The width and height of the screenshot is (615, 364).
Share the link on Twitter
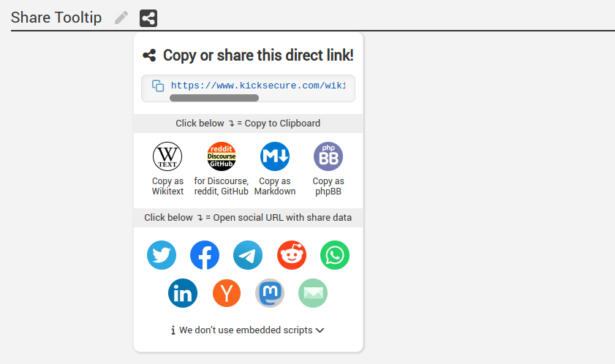(162, 255)
